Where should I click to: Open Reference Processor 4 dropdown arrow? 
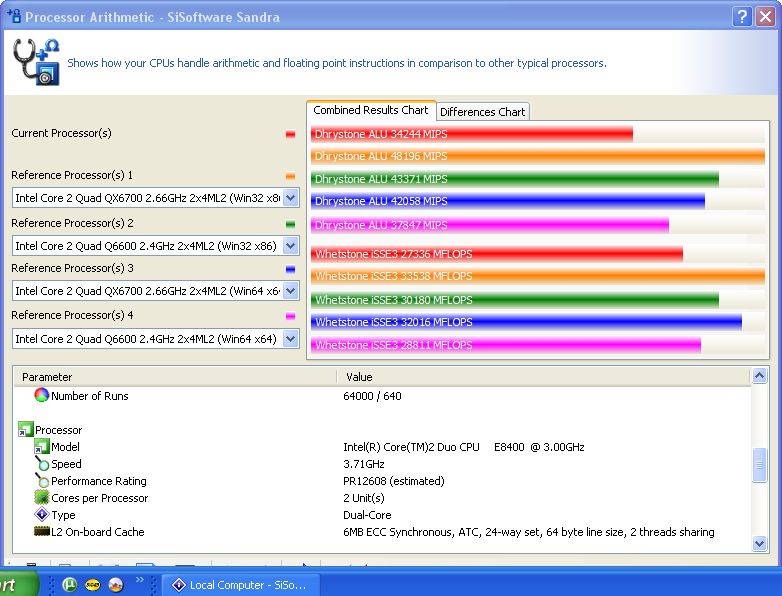pos(291,339)
